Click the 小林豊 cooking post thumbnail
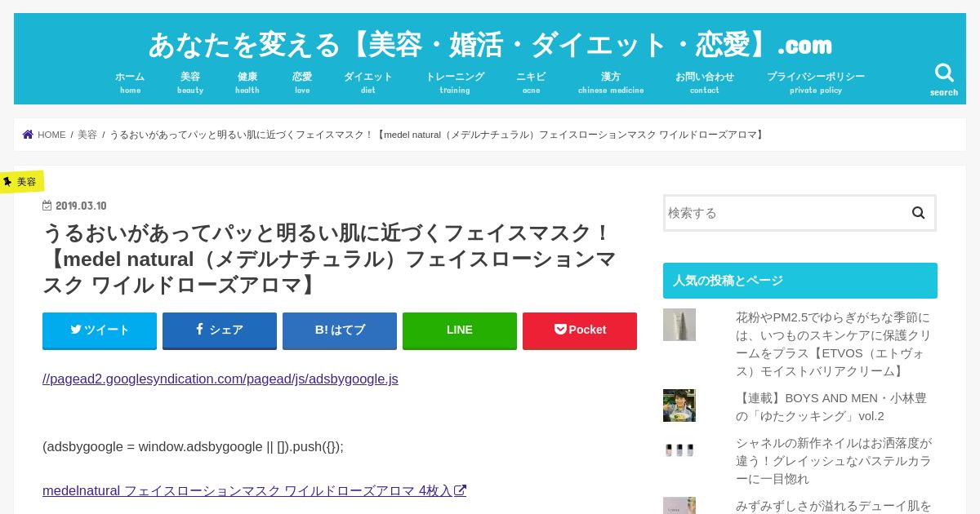980x514 pixels. [x=679, y=405]
